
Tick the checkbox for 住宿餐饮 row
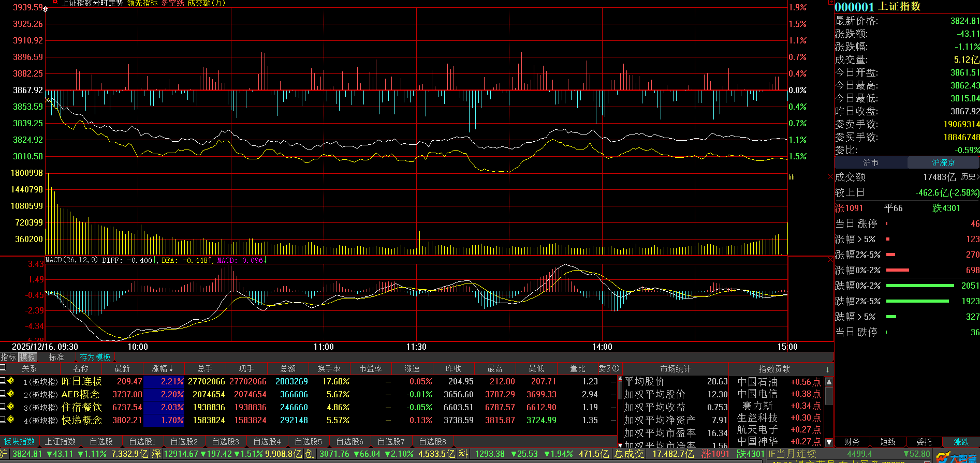coord(3,407)
